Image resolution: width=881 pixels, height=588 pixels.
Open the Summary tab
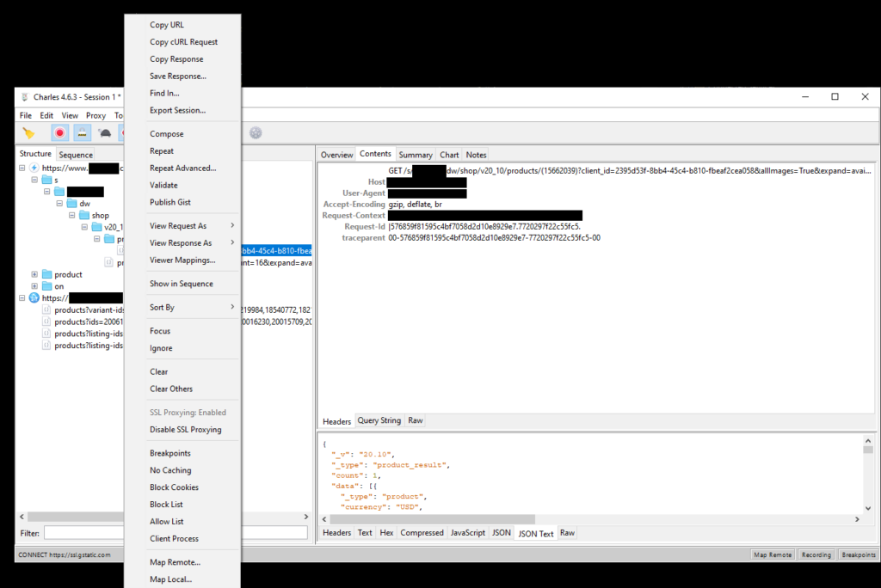pos(416,155)
